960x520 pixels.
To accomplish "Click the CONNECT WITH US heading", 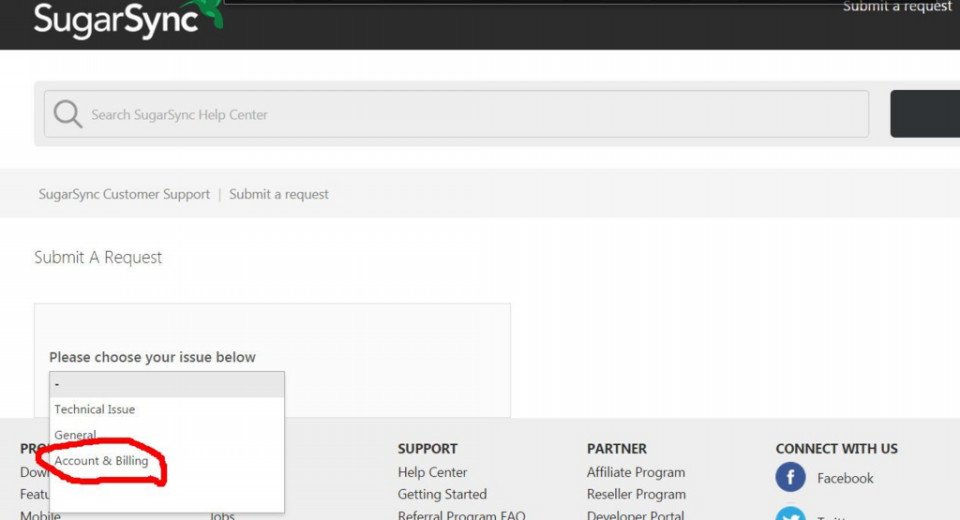I will (836, 448).
